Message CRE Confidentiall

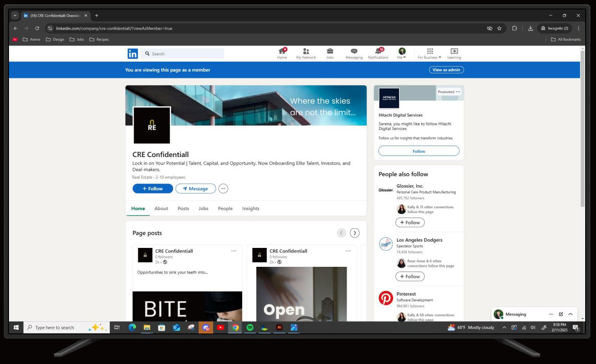tap(196, 189)
